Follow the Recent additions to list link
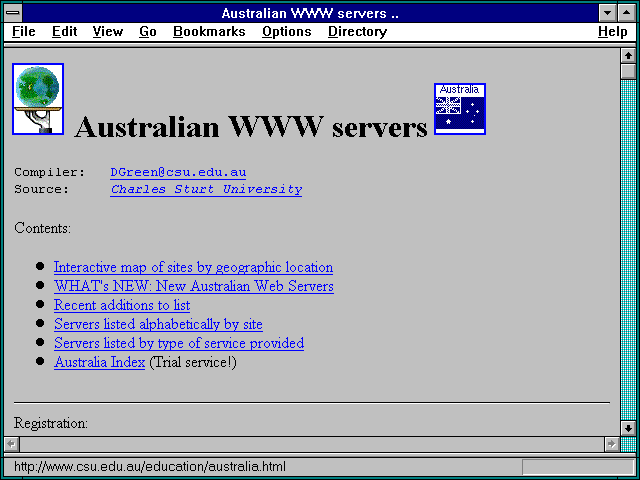The width and height of the screenshot is (640, 480). pyautogui.click(x=122, y=305)
